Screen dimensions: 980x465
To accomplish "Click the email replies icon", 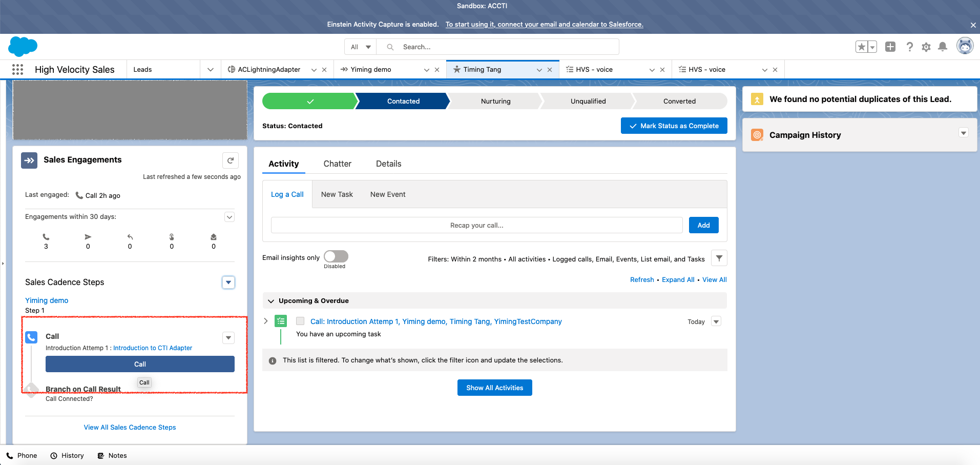I will click(x=130, y=237).
